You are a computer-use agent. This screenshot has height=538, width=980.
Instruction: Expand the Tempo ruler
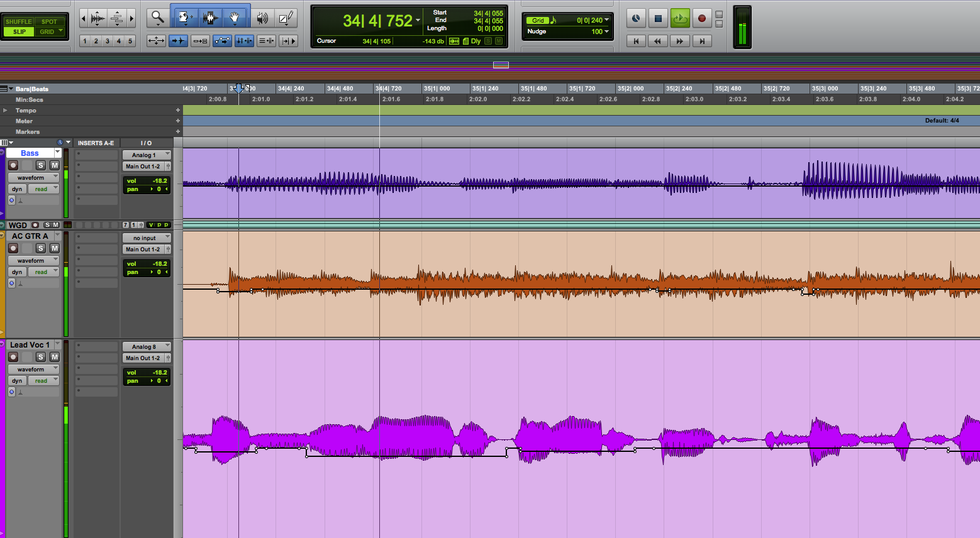(6, 111)
